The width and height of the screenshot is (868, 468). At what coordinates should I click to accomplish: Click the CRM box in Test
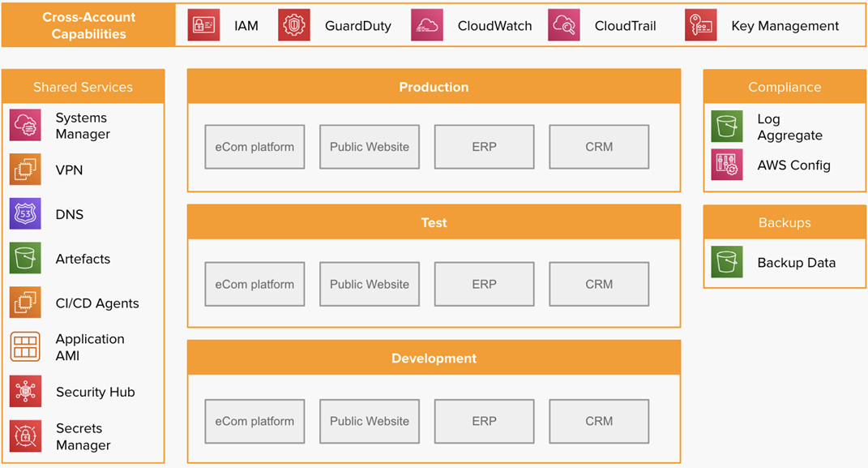tap(599, 284)
